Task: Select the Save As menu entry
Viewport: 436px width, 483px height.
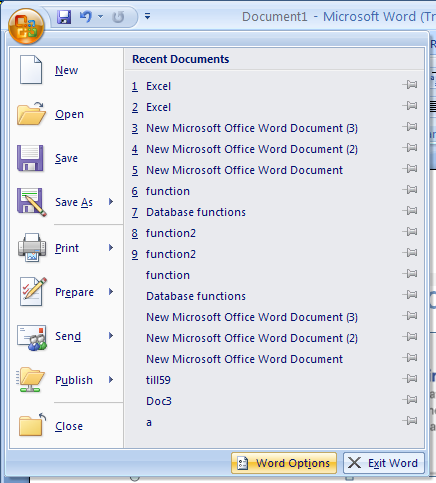Action: click(x=74, y=202)
